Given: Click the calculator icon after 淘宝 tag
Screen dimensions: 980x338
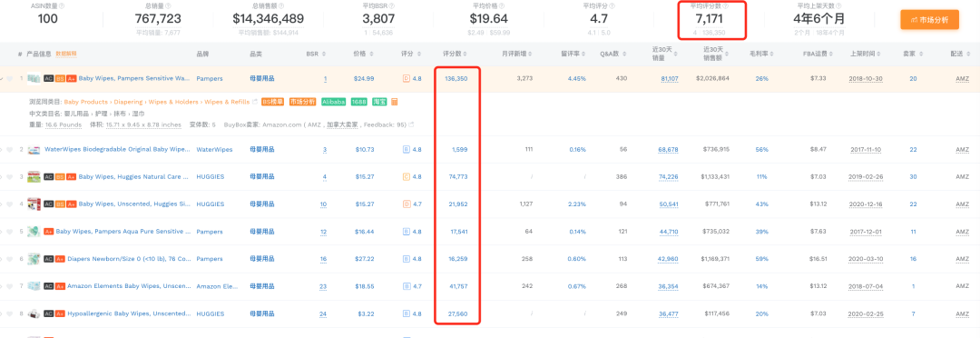Looking at the screenshot, I should click(x=395, y=102).
